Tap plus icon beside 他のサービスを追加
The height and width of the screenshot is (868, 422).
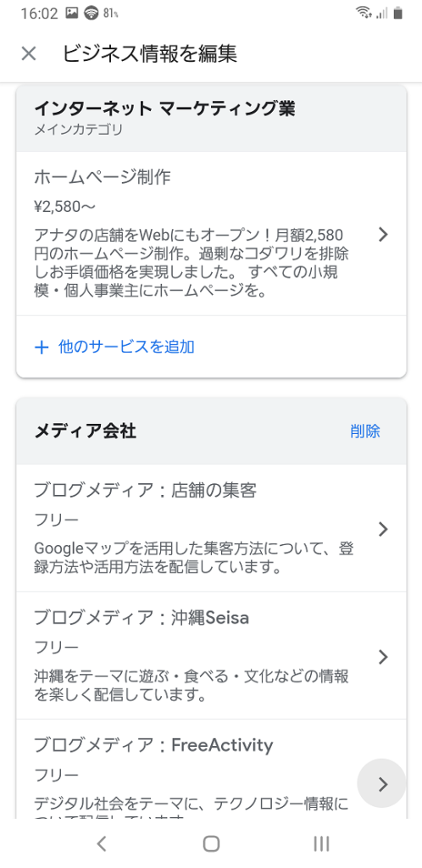click(x=42, y=348)
